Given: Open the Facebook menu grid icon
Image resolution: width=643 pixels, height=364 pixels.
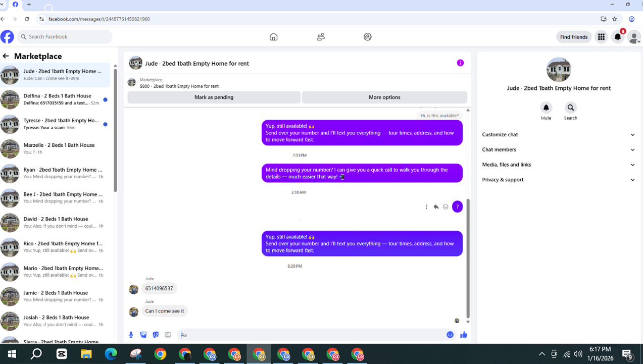Looking at the screenshot, I should [x=601, y=37].
